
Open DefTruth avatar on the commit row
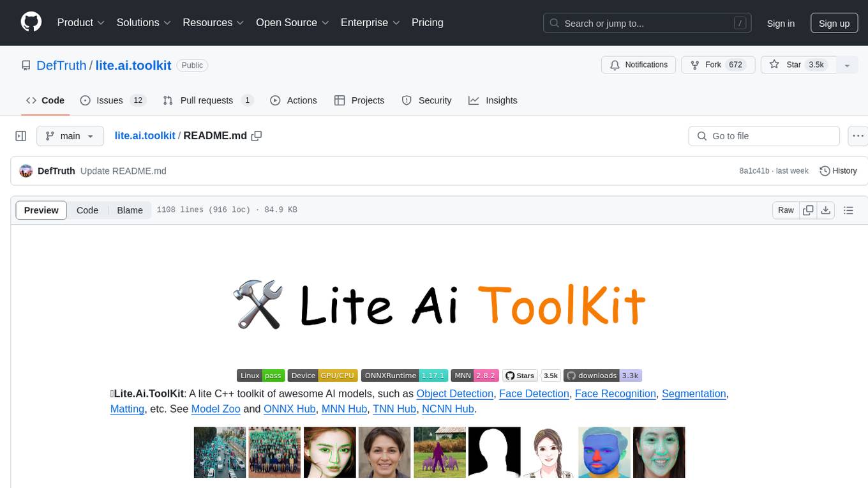(x=26, y=171)
